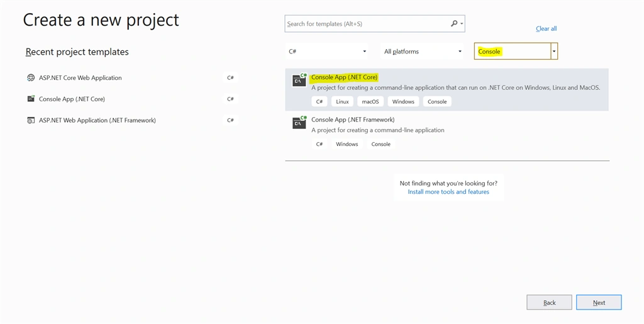Click C# badge beside recent Console App (.NET Core)
644x324 pixels.
(x=230, y=99)
